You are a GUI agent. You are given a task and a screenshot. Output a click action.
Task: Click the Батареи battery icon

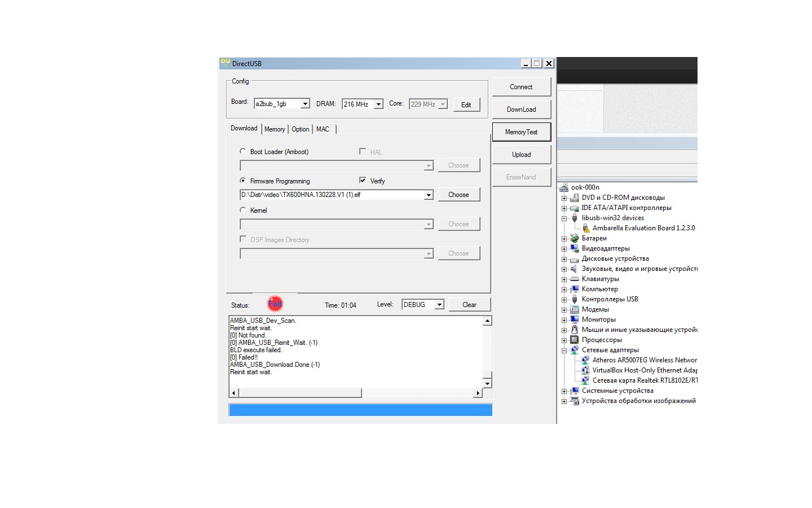pos(575,238)
